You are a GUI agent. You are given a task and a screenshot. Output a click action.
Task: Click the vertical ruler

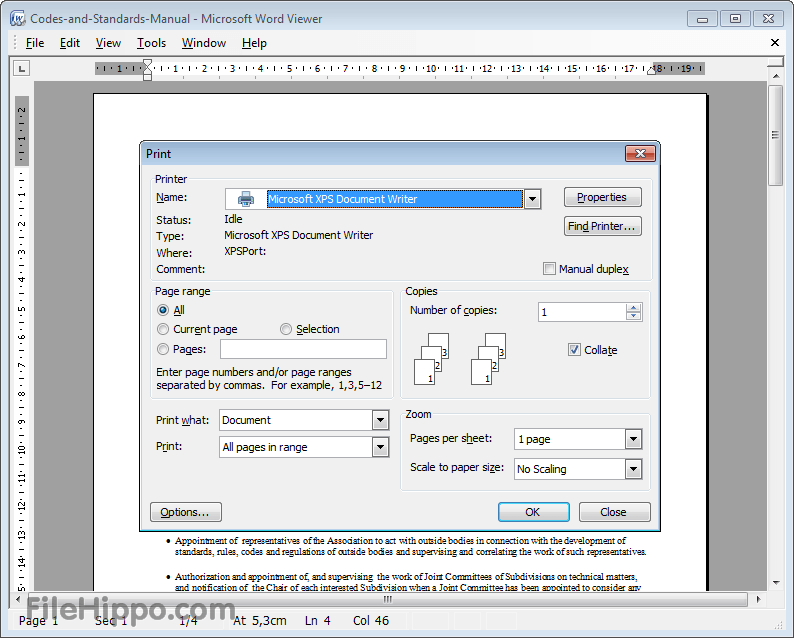21,343
